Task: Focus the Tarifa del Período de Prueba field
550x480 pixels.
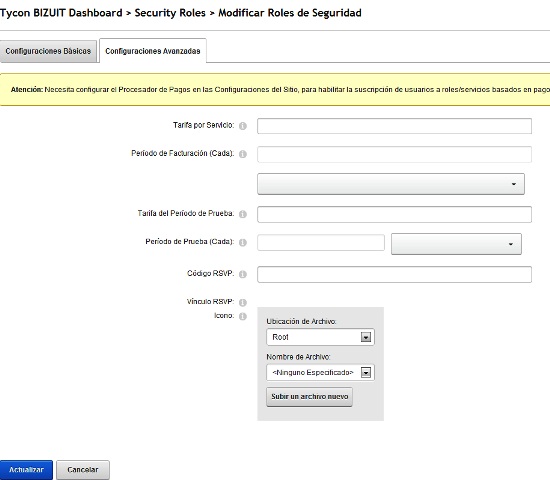Action: [x=394, y=214]
